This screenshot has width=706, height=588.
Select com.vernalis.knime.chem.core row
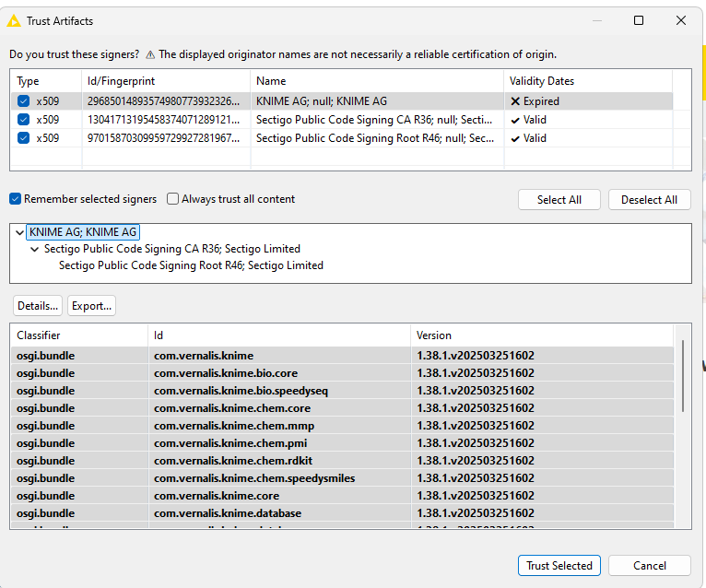click(x=342, y=408)
